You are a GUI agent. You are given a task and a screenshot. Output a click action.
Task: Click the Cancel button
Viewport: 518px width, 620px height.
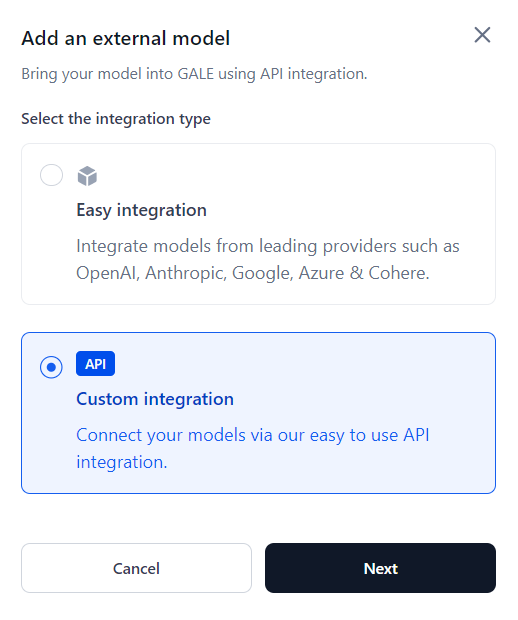[136, 568]
